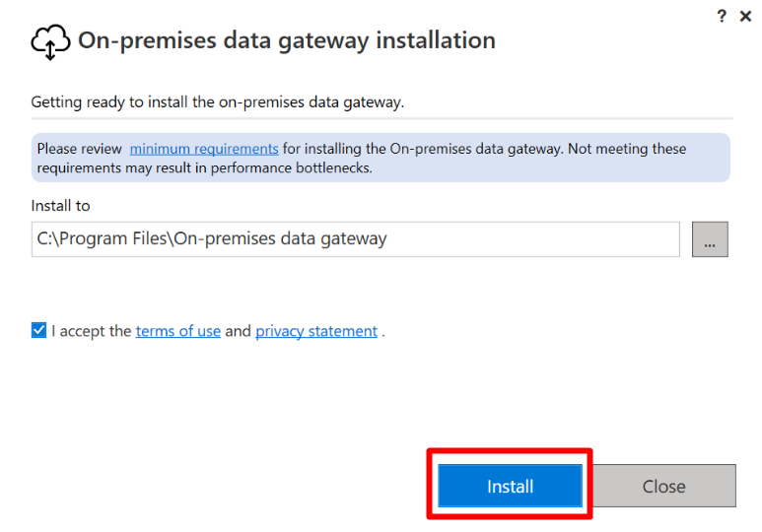This screenshot has width=762, height=532.
Task: Open the privacy statement link
Action: point(316,331)
